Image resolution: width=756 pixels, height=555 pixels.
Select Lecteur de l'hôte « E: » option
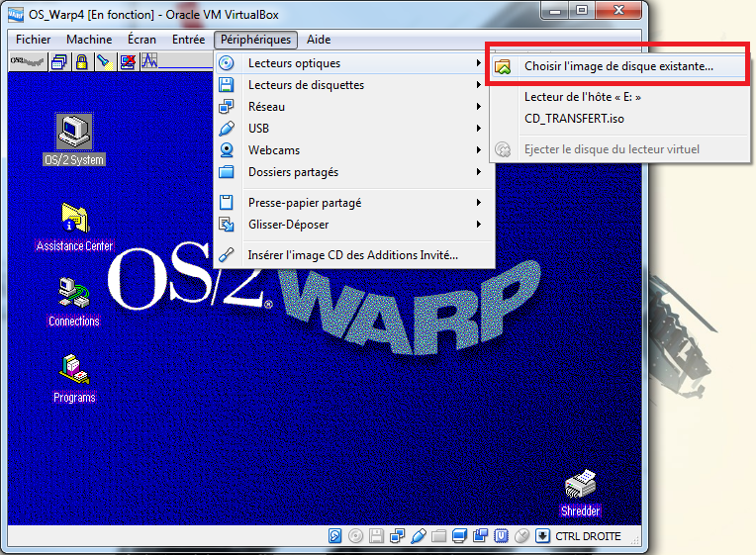[582, 97]
